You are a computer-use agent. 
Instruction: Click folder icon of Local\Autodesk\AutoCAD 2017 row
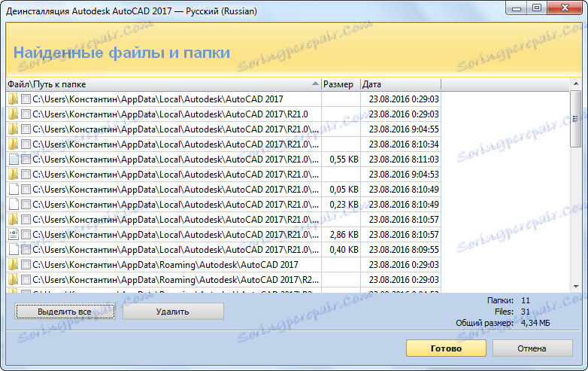pos(13,99)
